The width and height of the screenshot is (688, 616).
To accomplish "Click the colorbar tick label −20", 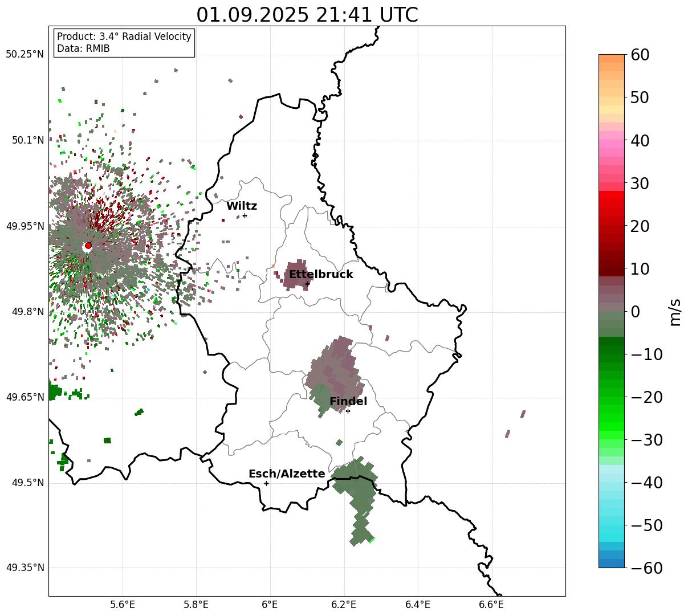I will (646, 397).
